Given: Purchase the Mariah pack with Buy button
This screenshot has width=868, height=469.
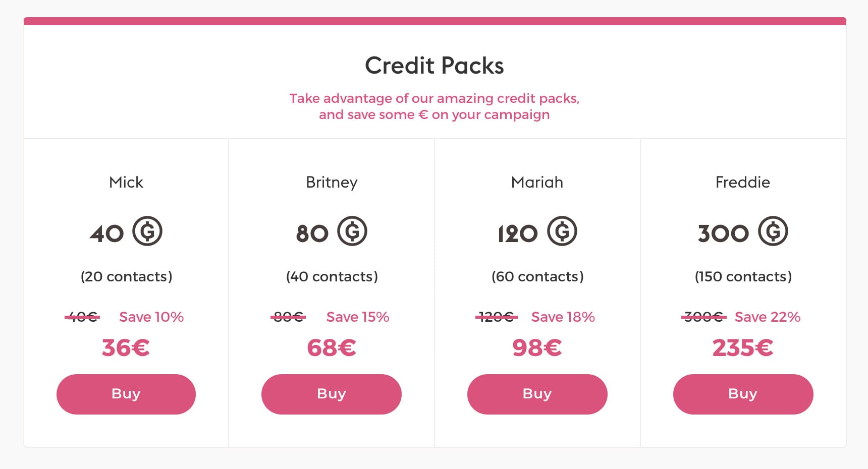Looking at the screenshot, I should pos(537,394).
